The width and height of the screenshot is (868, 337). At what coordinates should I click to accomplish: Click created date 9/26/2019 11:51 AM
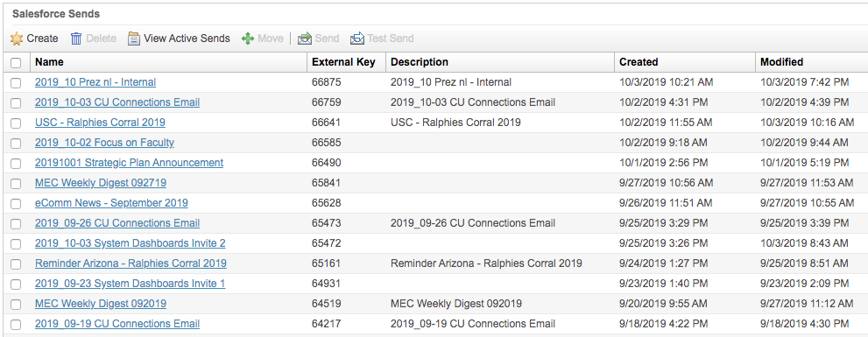click(x=666, y=203)
